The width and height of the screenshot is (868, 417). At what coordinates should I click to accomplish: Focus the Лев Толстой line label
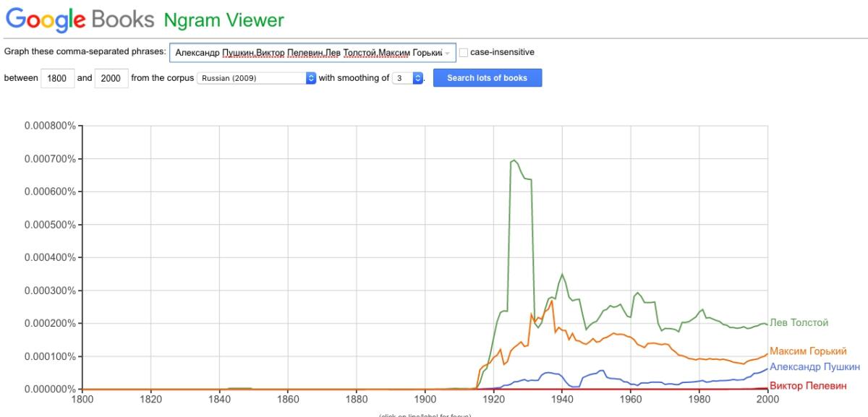pos(799,323)
